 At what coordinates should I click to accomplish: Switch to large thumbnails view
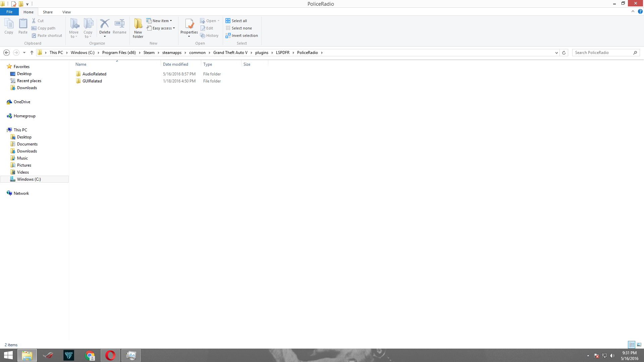(x=639, y=345)
